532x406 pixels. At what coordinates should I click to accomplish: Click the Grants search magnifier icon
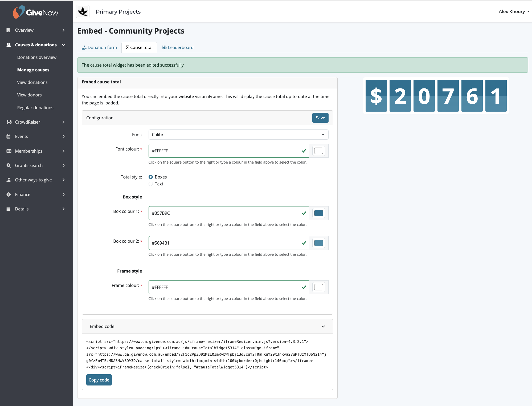click(x=9, y=165)
